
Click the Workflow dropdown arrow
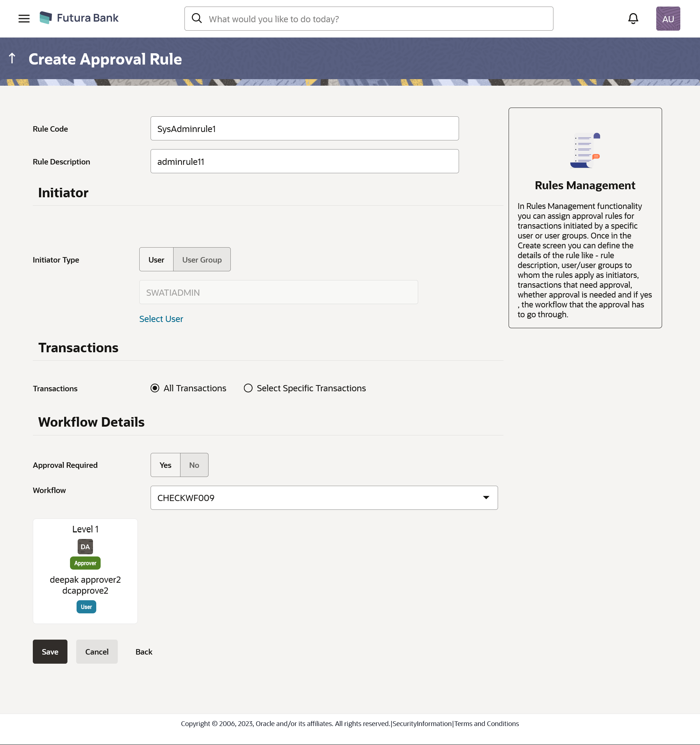(486, 498)
